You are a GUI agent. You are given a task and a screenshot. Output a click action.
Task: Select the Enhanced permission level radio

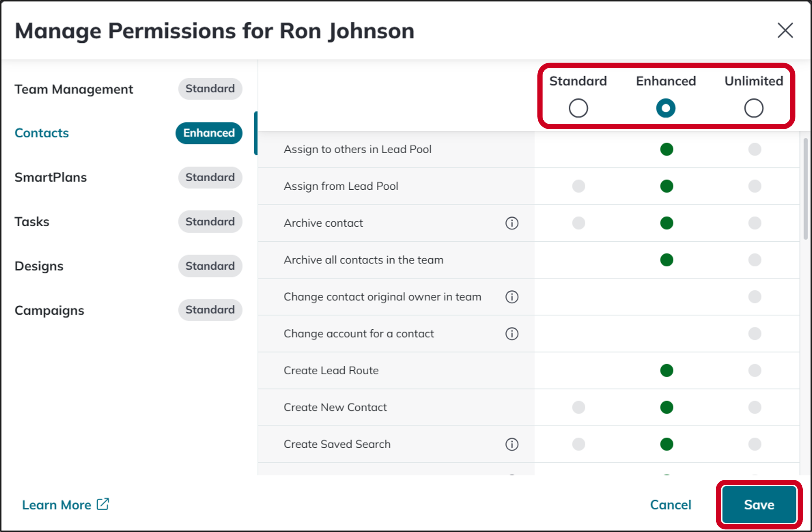tap(666, 108)
